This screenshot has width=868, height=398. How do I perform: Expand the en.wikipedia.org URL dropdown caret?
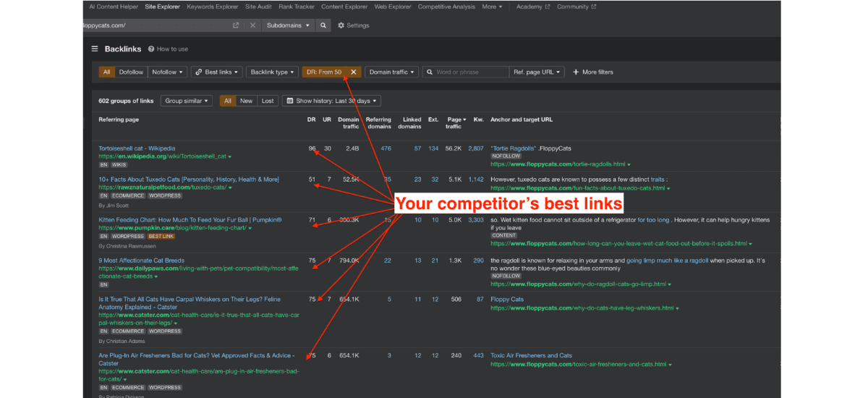(x=230, y=156)
